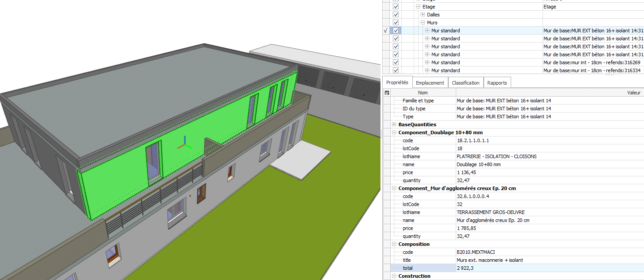Open the Rapports tab
The height and width of the screenshot is (280, 644).
click(x=497, y=83)
